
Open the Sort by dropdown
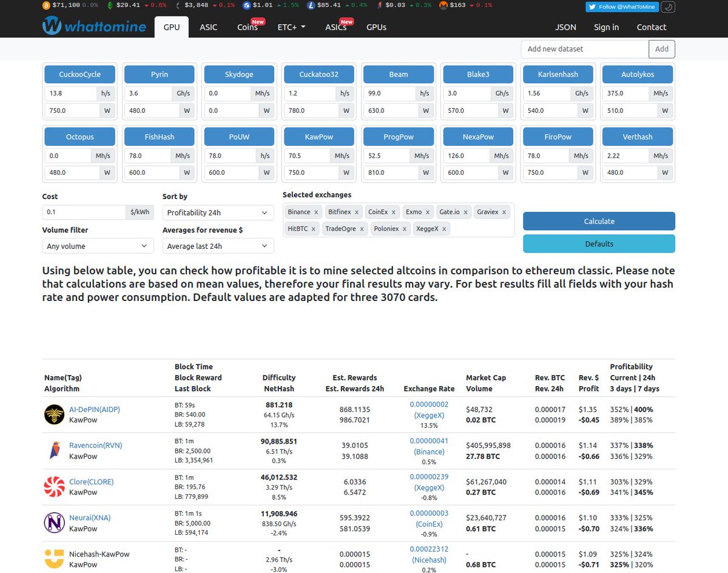[218, 212]
